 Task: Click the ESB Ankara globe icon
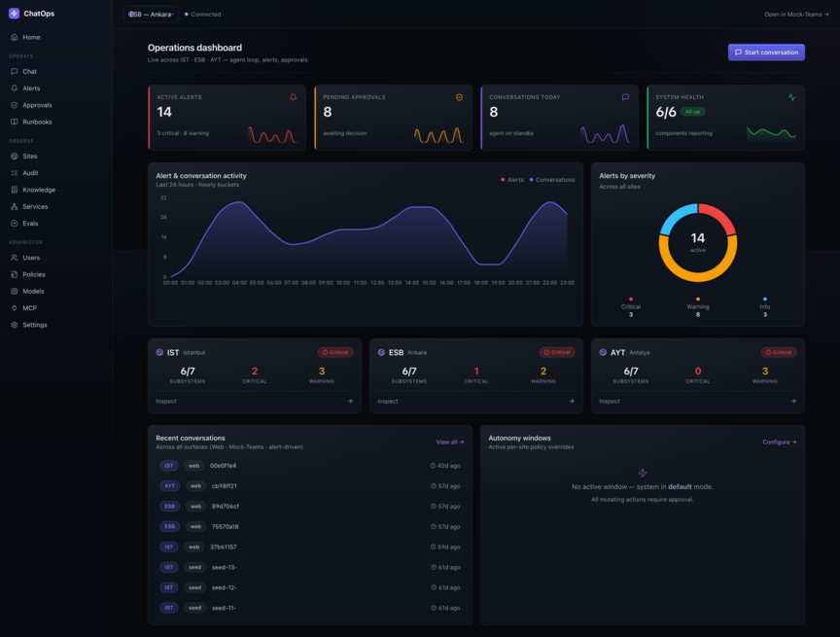point(381,352)
